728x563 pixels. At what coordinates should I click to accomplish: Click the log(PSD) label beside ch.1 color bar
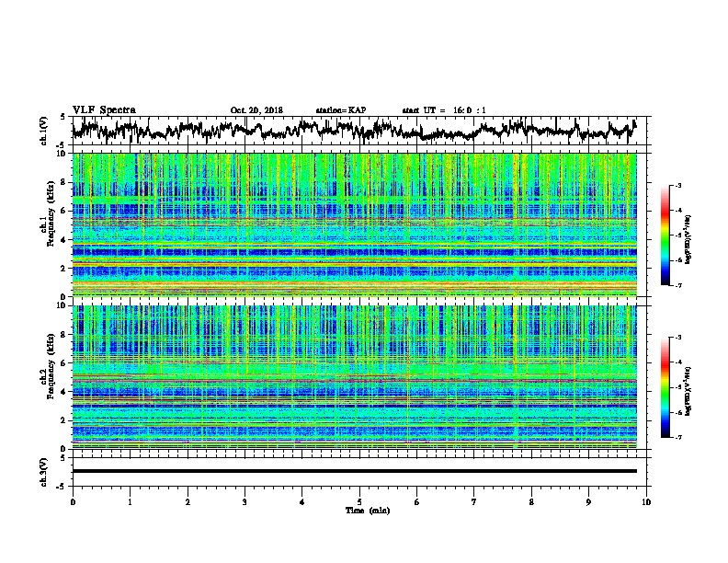pos(688,240)
